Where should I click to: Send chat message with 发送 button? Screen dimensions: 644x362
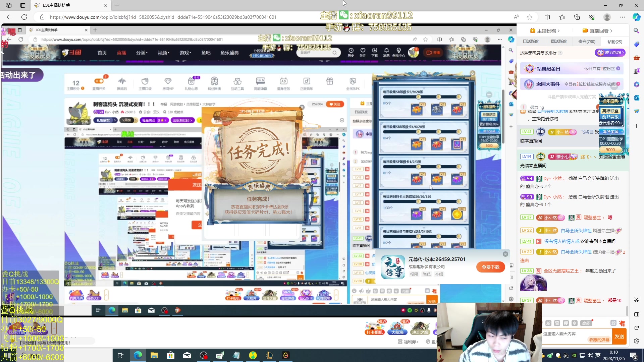click(619, 336)
